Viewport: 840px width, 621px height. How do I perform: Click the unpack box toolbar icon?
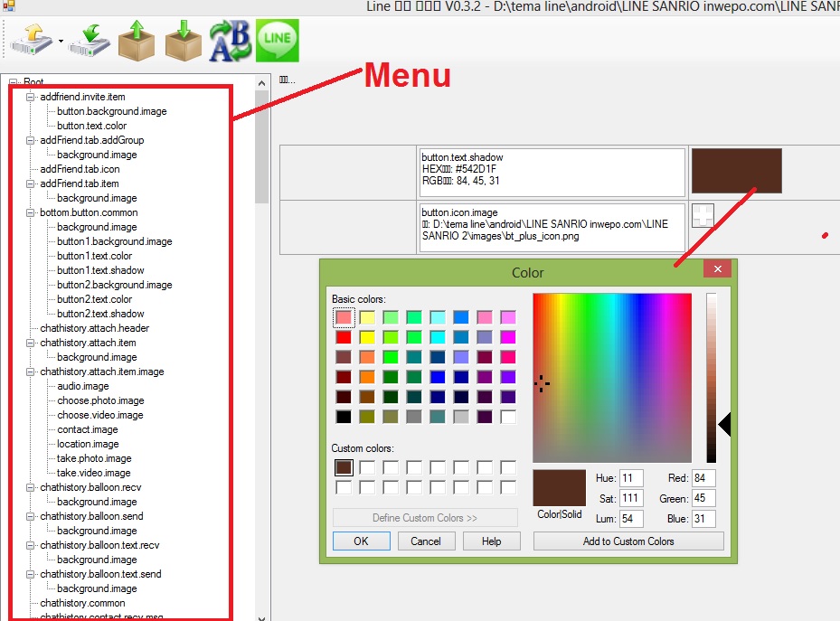[136, 40]
